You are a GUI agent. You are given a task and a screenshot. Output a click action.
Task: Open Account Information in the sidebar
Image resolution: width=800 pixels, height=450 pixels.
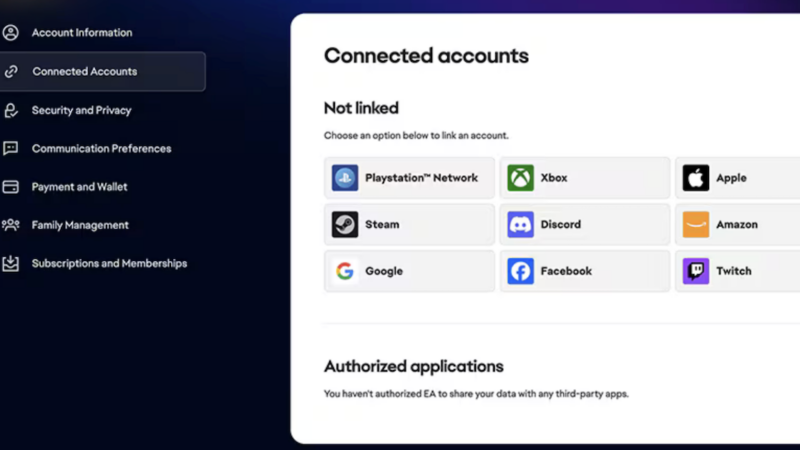coord(82,33)
